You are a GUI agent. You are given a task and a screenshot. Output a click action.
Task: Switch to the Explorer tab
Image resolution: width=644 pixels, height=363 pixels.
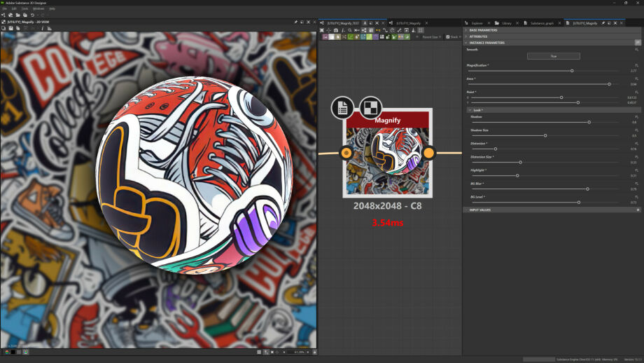coord(477,23)
